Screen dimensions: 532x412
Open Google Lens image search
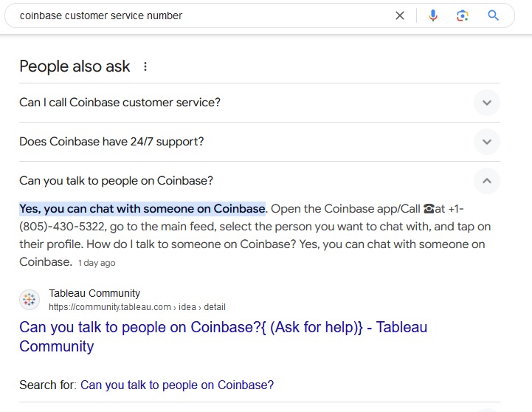[463, 16]
